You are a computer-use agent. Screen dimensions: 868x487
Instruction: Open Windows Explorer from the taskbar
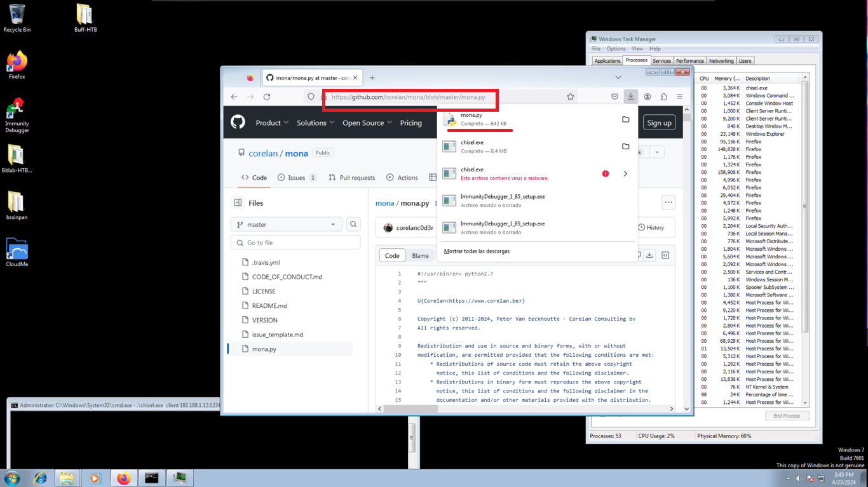[x=67, y=478]
